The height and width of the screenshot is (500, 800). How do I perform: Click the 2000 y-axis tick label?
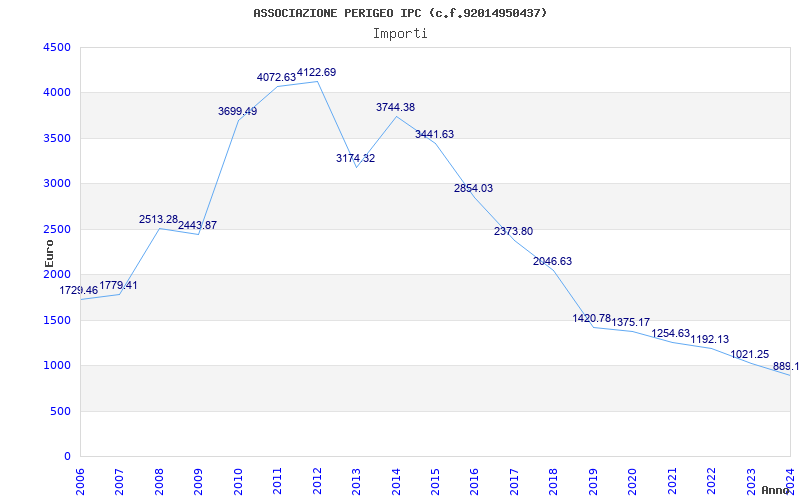click(57, 274)
